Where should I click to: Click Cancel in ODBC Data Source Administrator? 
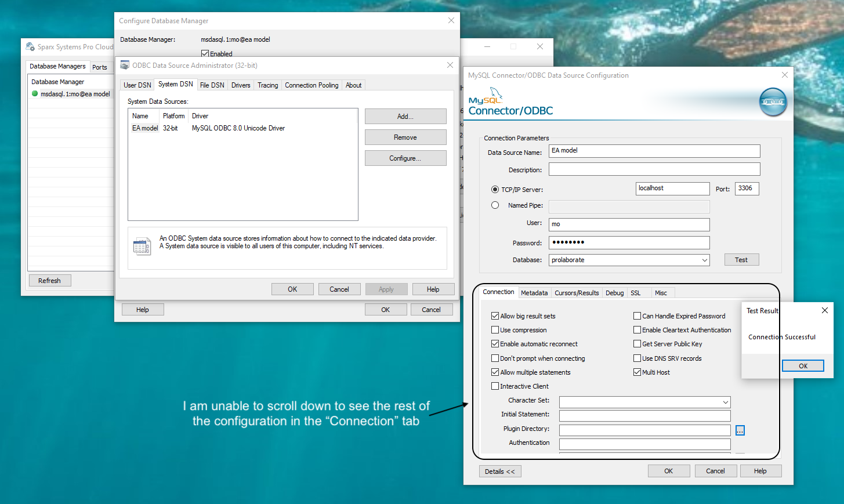point(339,289)
